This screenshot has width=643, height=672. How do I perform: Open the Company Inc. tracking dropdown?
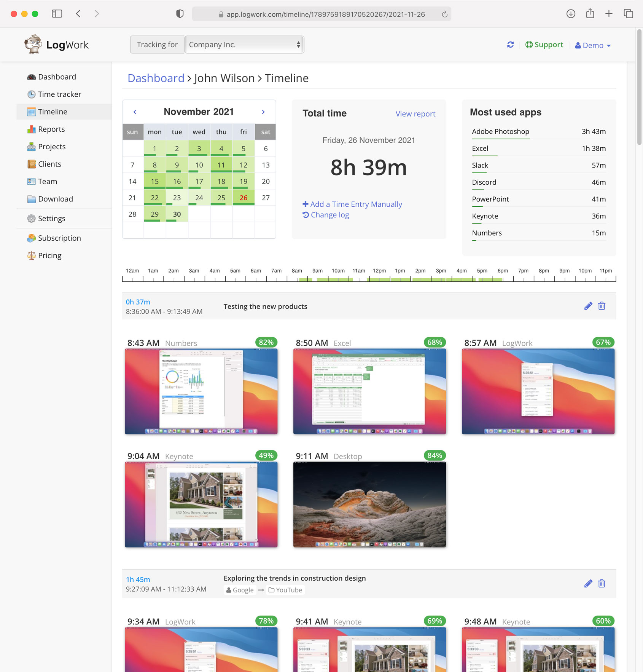point(244,45)
